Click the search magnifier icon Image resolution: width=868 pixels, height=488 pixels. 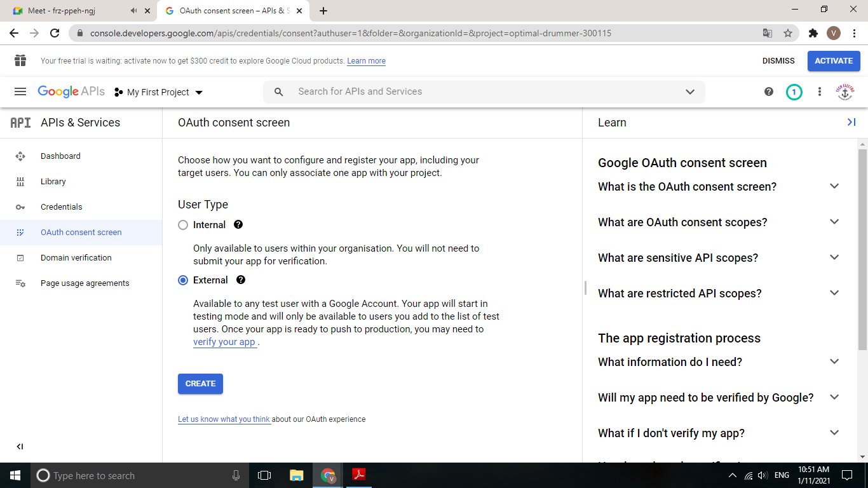coord(278,91)
